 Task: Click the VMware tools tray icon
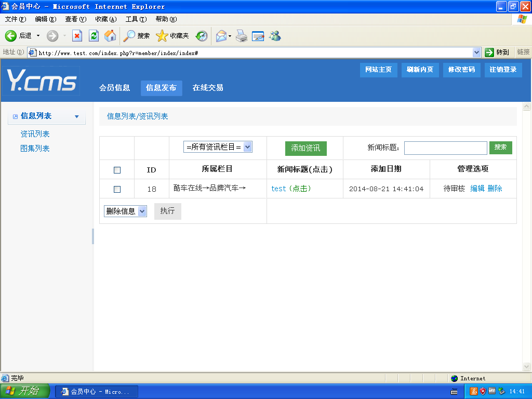492,391
